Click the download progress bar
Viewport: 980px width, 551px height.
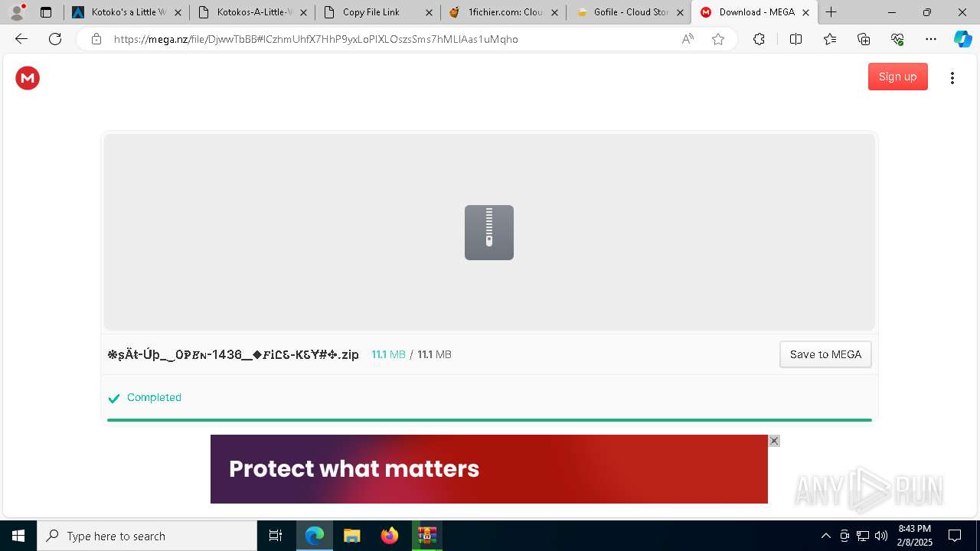(489, 419)
